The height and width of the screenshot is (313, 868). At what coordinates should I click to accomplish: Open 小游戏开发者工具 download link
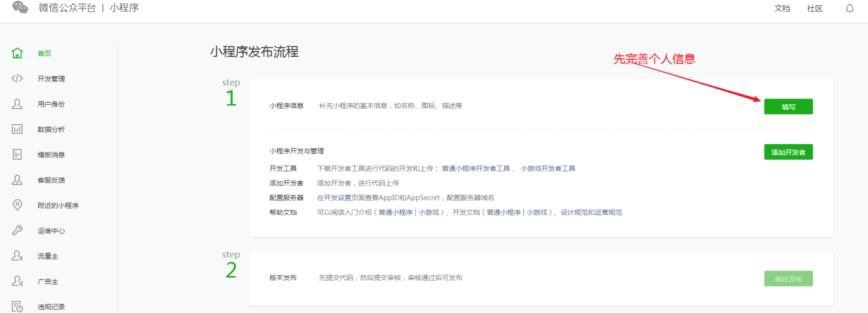click(x=548, y=168)
